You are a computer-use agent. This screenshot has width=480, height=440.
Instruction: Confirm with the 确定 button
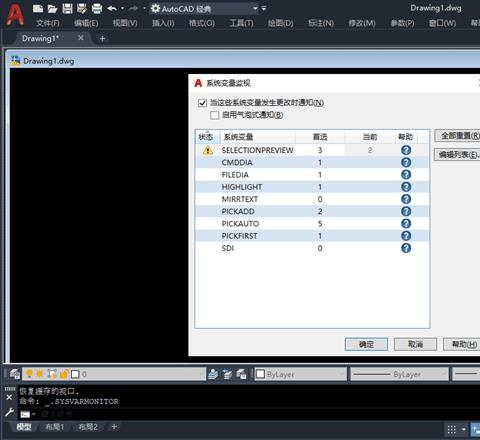pyautogui.click(x=366, y=344)
